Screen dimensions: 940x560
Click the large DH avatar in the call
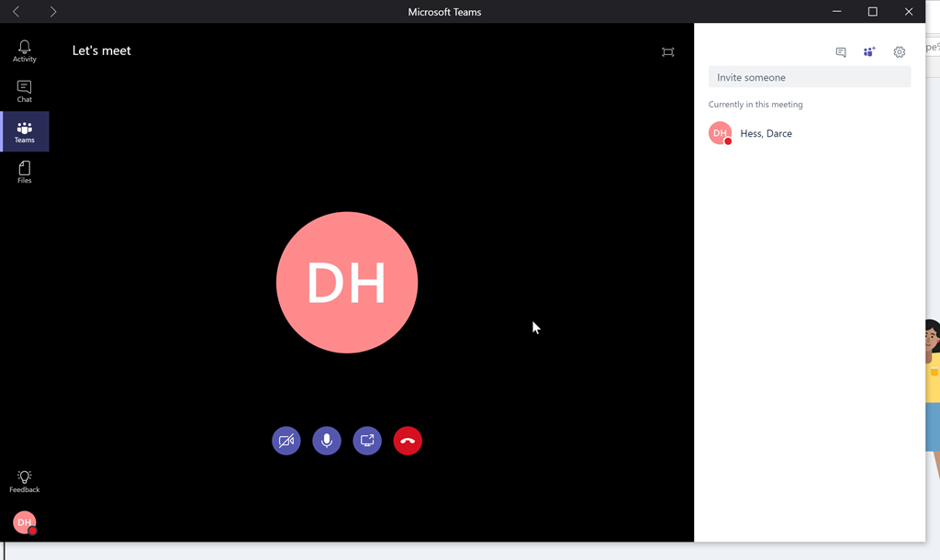(347, 283)
